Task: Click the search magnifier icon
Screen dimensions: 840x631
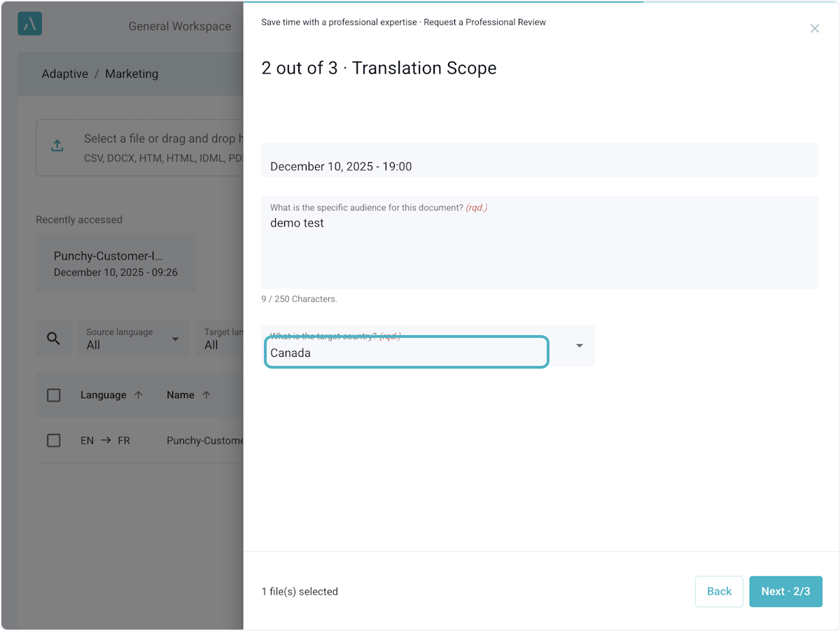Action: tap(53, 339)
